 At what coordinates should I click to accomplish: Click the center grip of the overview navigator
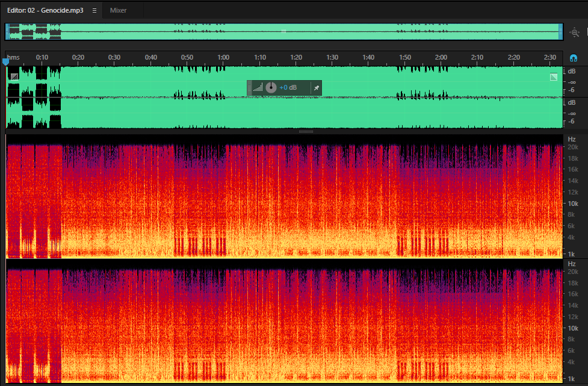[x=284, y=31]
